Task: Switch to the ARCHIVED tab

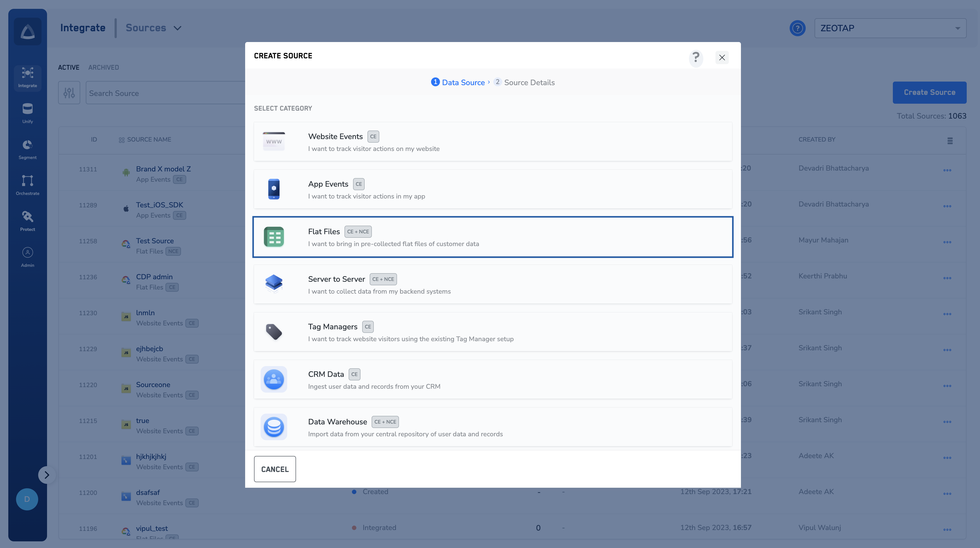Action: tap(103, 67)
